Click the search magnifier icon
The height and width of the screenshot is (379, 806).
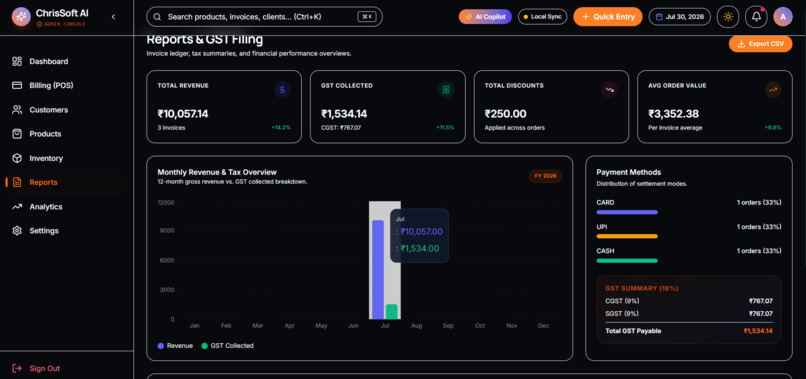(x=157, y=17)
